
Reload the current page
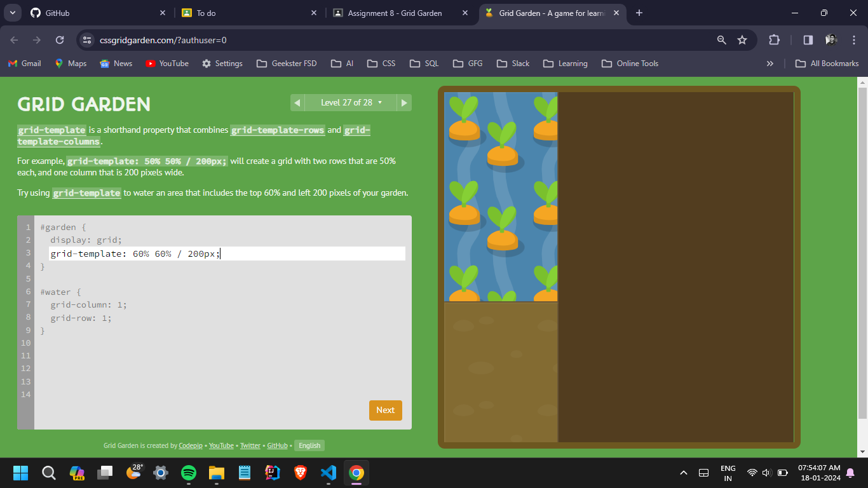pyautogui.click(x=60, y=40)
